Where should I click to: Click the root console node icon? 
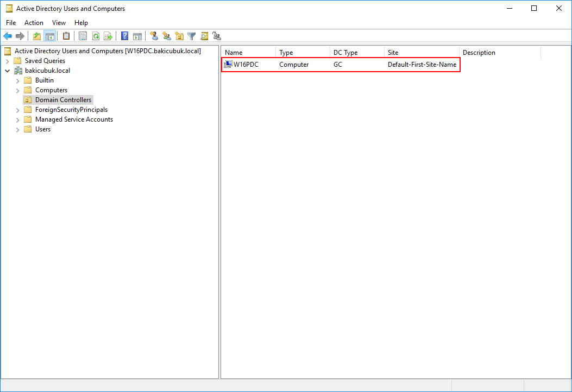point(8,51)
